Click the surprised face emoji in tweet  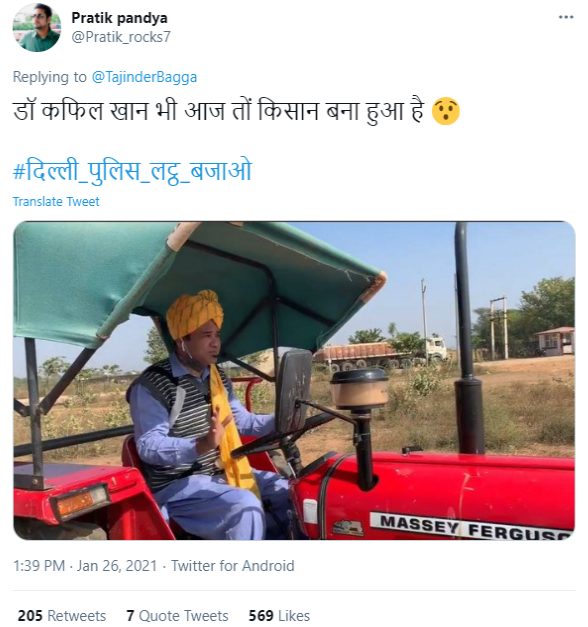446,112
